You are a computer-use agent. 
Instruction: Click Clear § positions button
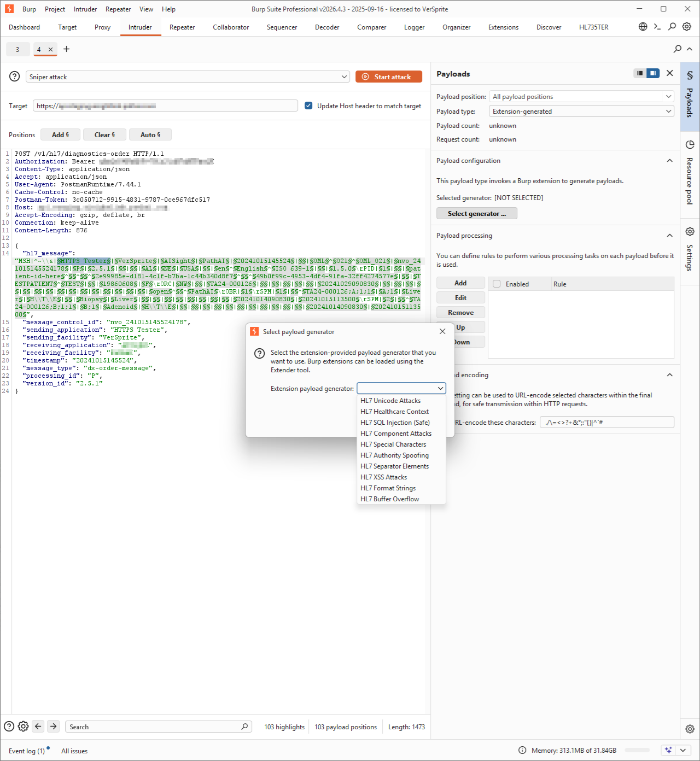104,134
